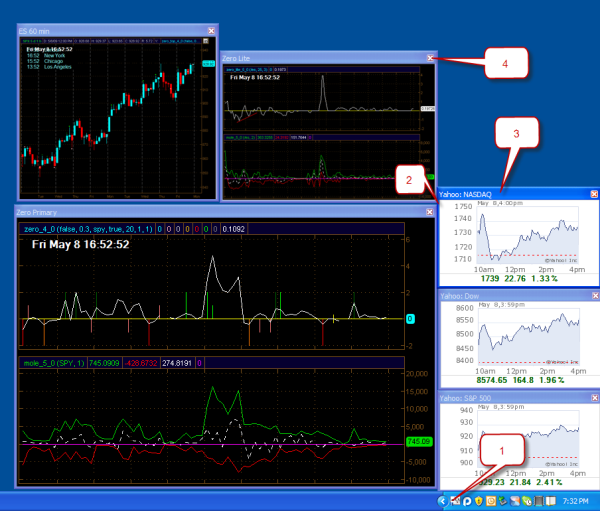Click the mole_5_0 (SPY, 1) indicator label
Image resolution: width=600 pixels, height=511 pixels.
coord(53,364)
